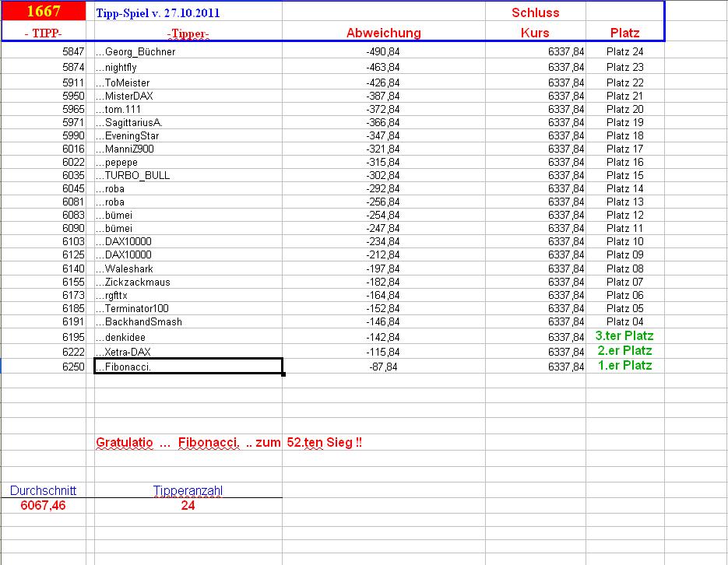Select the average value 6067,46

click(x=43, y=505)
